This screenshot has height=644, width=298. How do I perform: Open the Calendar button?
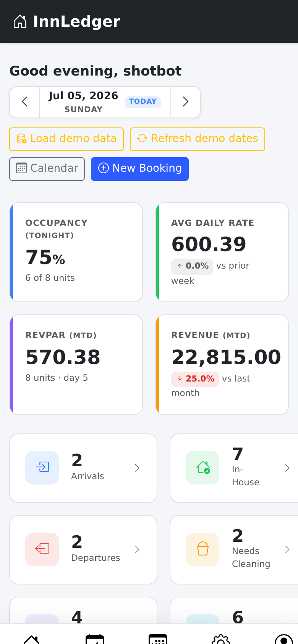pyautogui.click(x=47, y=169)
